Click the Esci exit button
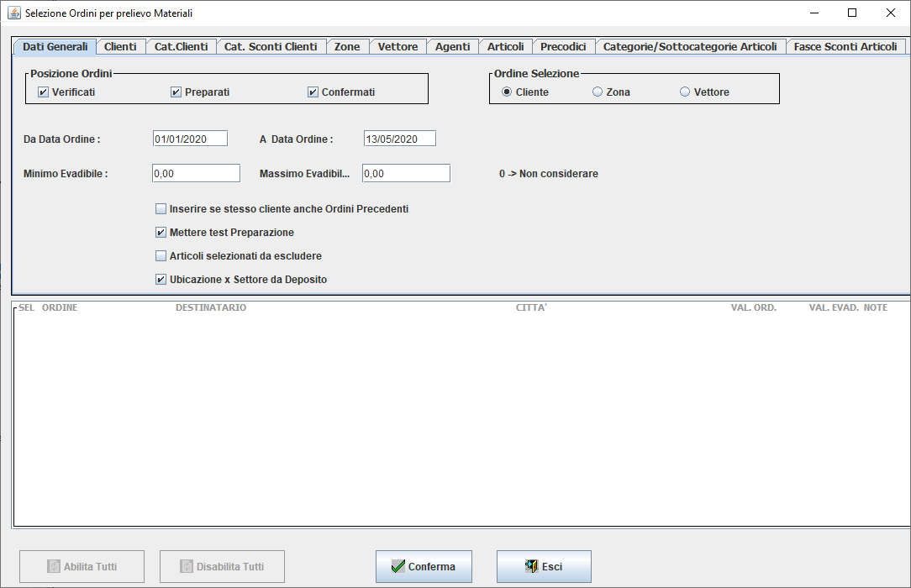Image resolution: width=911 pixels, height=588 pixels. [x=544, y=567]
